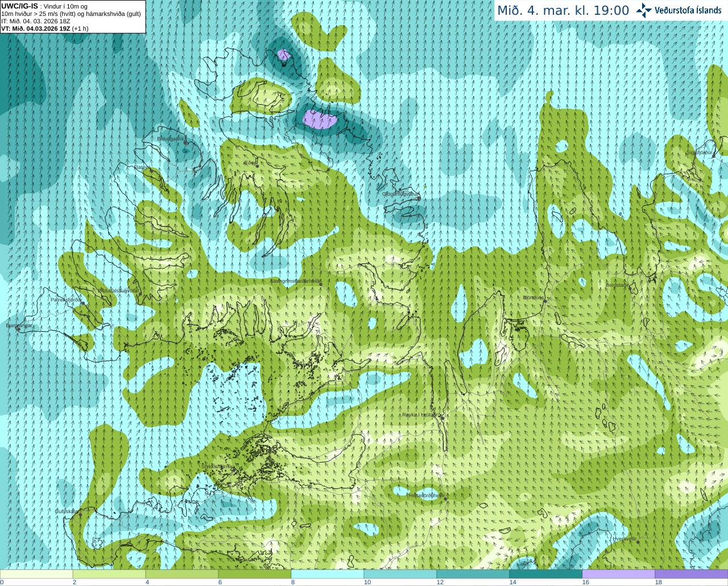This screenshot has width=728, height=586.
Task: Select the Hveravellir station marker
Action: [638, 541]
